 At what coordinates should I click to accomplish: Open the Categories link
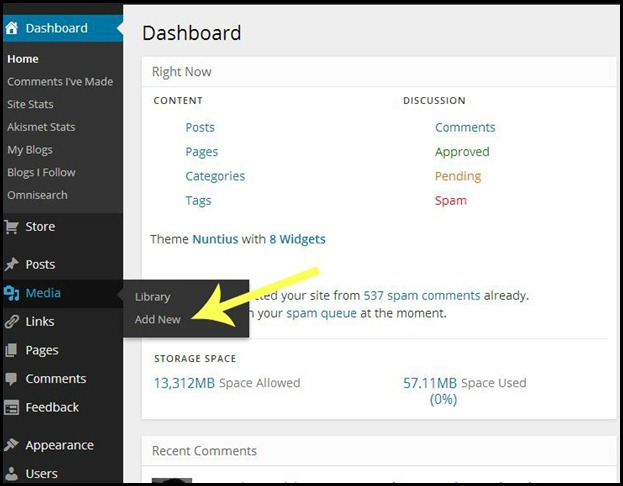pyautogui.click(x=215, y=176)
